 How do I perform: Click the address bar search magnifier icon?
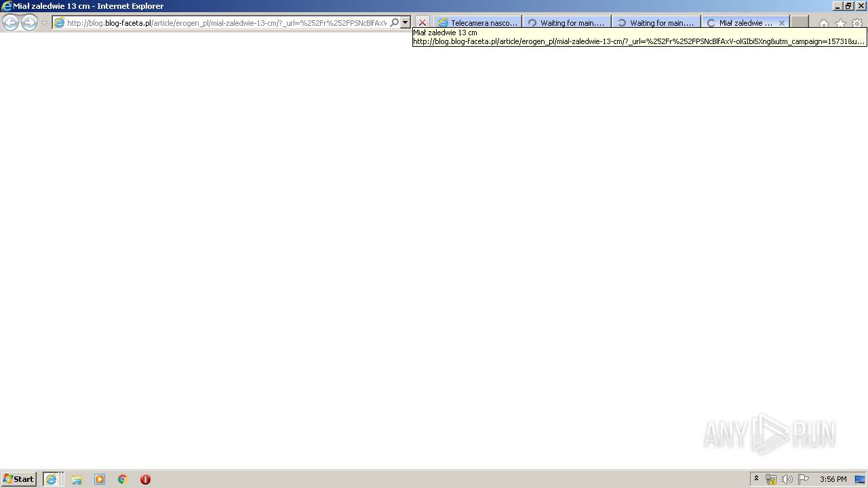pyautogui.click(x=395, y=22)
